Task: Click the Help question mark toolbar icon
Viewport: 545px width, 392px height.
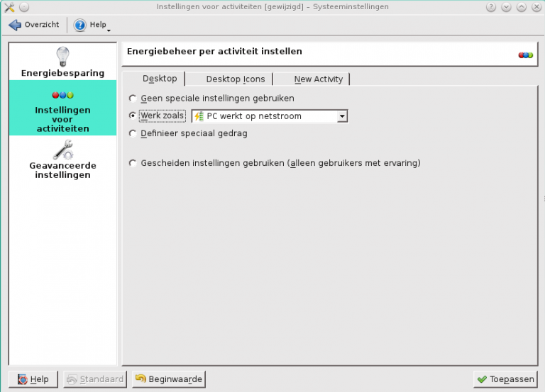Action: (80, 25)
